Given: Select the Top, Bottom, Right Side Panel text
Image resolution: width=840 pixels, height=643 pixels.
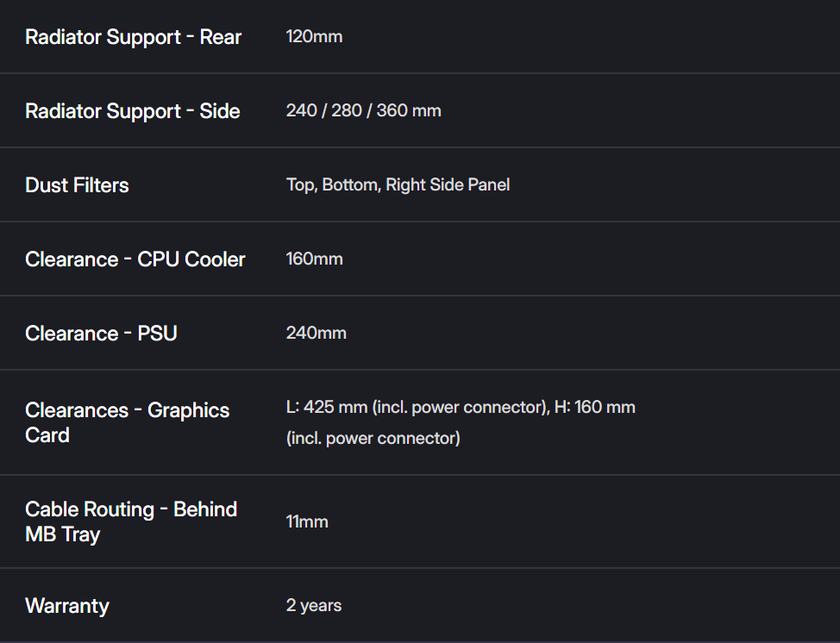Looking at the screenshot, I should 398,185.
